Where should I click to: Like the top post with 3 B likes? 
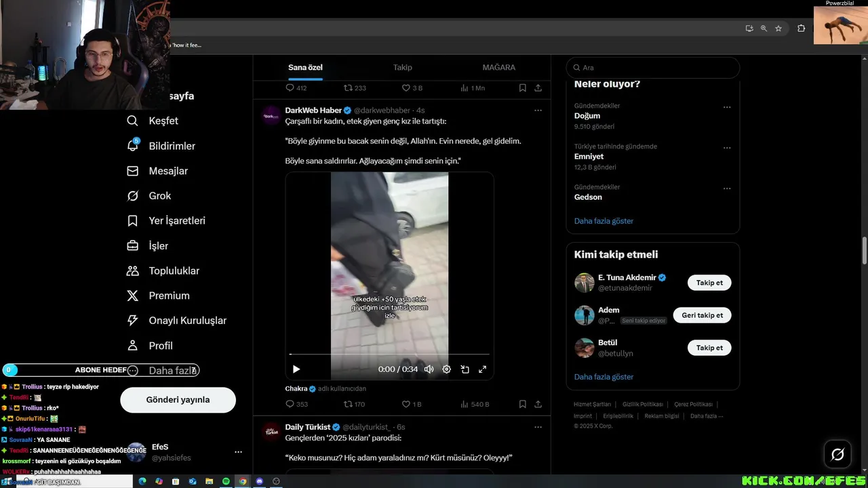(x=412, y=88)
